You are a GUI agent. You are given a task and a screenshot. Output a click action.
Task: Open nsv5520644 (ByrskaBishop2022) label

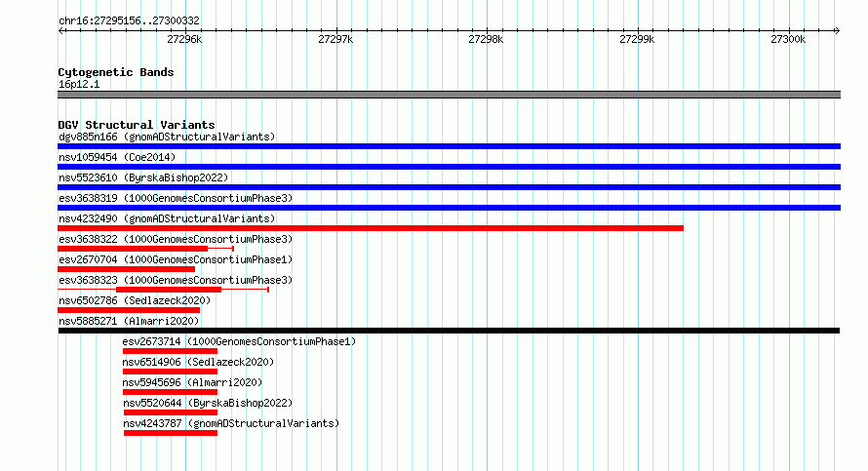click(208, 403)
